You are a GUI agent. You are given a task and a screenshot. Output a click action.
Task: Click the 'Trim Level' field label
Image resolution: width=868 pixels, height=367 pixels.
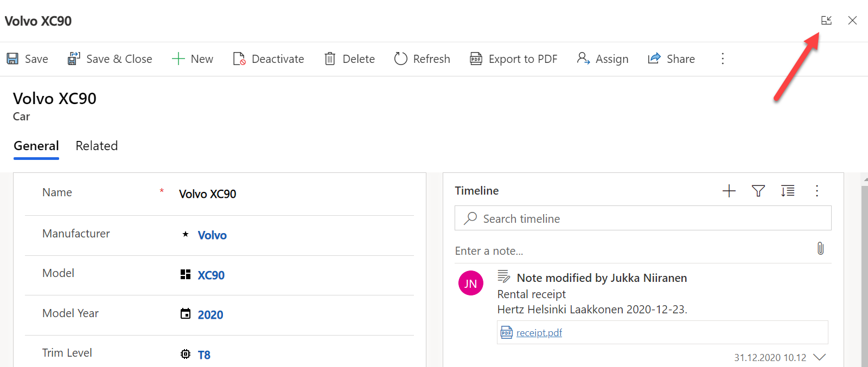coord(67,353)
